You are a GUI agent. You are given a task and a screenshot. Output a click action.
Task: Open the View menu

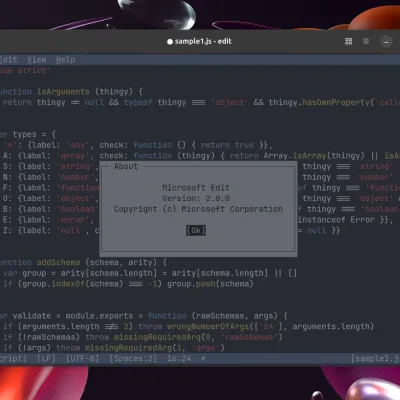pos(37,60)
